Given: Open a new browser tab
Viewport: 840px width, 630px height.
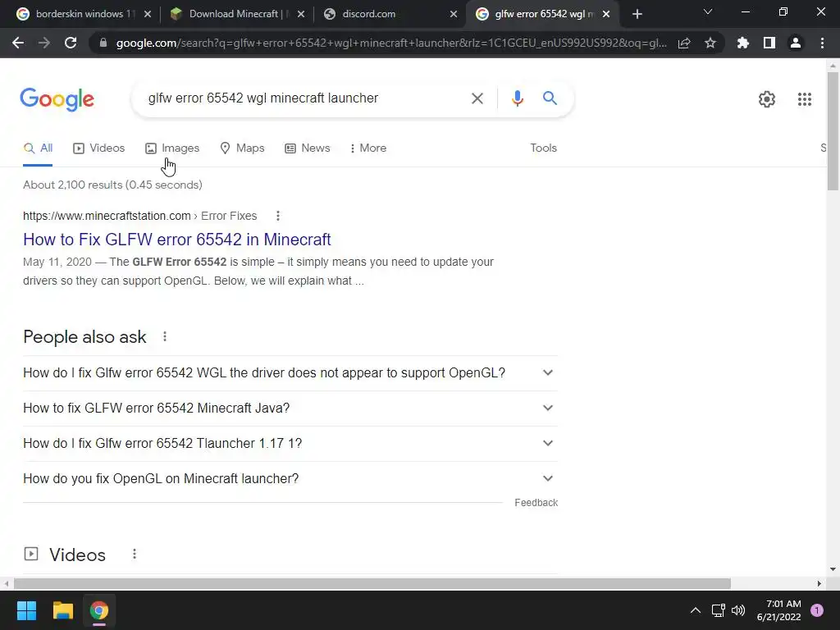Looking at the screenshot, I should click(637, 14).
